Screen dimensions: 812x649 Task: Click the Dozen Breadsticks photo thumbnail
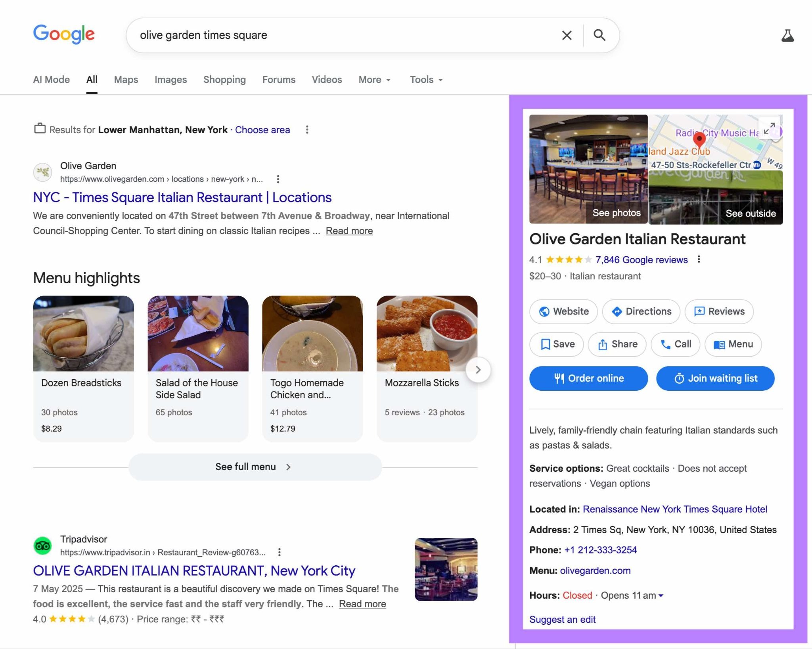84,333
